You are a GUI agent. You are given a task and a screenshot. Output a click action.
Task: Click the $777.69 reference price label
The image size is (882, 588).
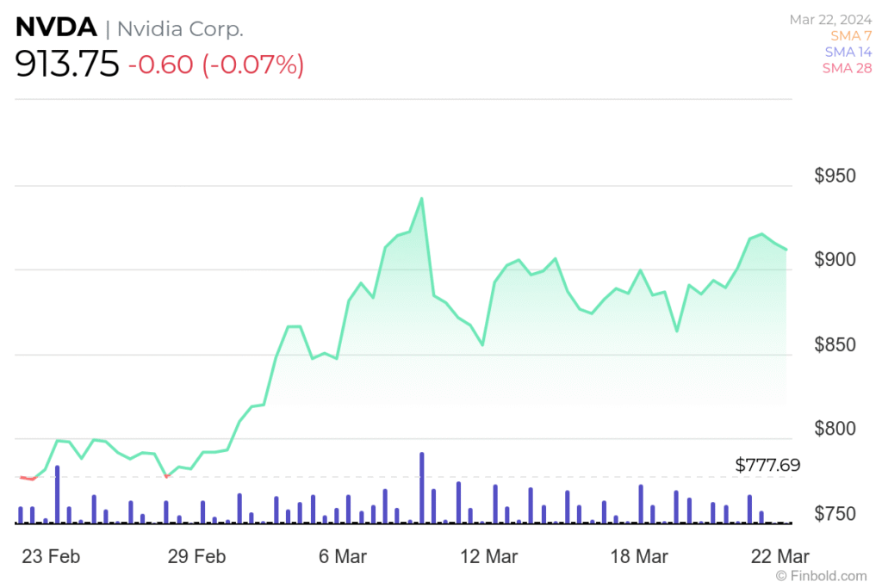pyautogui.click(x=767, y=465)
